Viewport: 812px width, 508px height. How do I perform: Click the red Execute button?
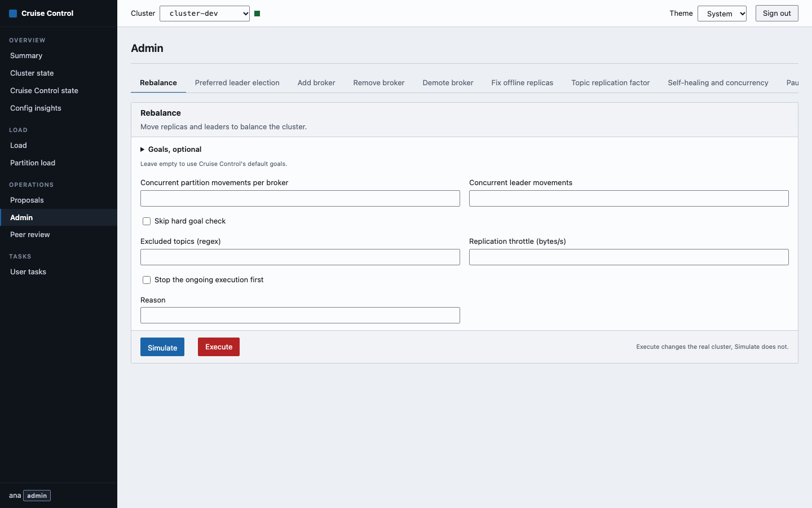coord(219,347)
